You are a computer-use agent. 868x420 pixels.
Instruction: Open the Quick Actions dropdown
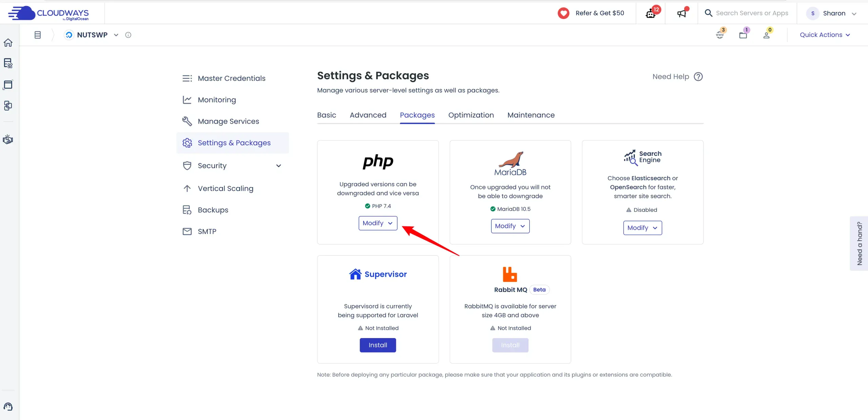pyautogui.click(x=825, y=35)
